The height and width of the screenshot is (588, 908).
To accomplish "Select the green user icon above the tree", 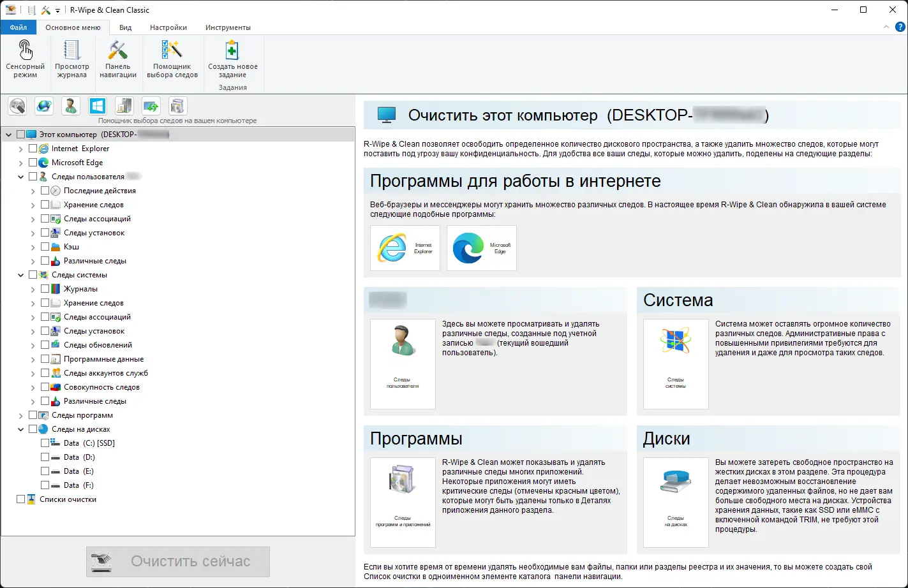I will [x=70, y=106].
